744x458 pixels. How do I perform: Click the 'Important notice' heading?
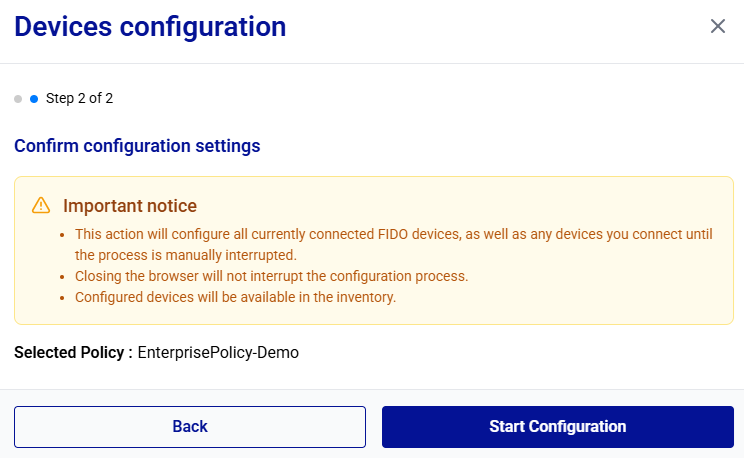tap(130, 206)
